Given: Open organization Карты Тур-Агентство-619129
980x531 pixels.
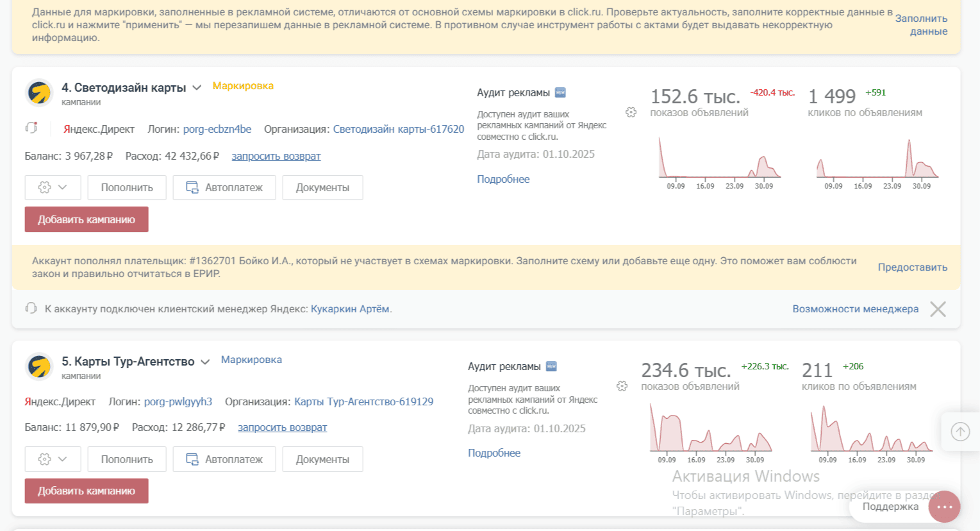Looking at the screenshot, I should [363, 401].
